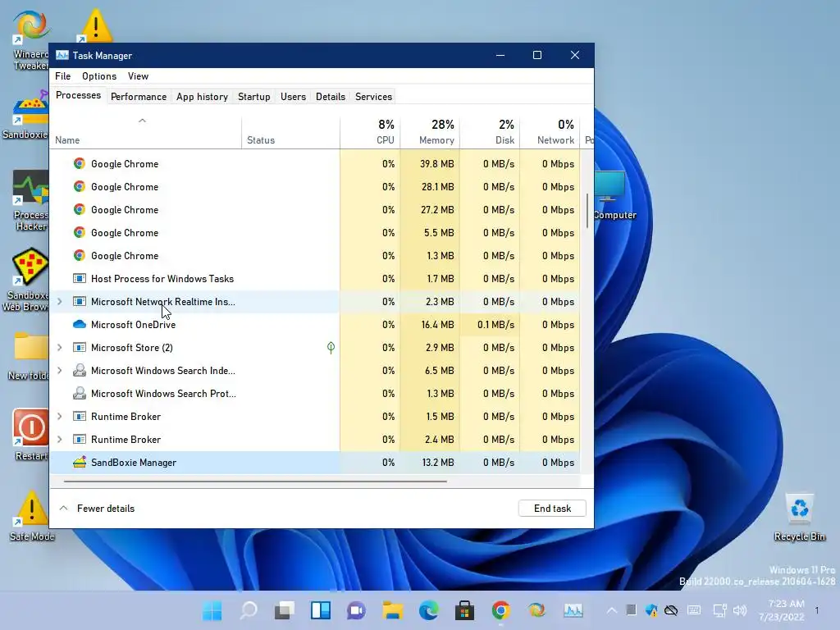This screenshot has height=630, width=840.
Task: Sort by the Disk column header
Action: point(490,132)
